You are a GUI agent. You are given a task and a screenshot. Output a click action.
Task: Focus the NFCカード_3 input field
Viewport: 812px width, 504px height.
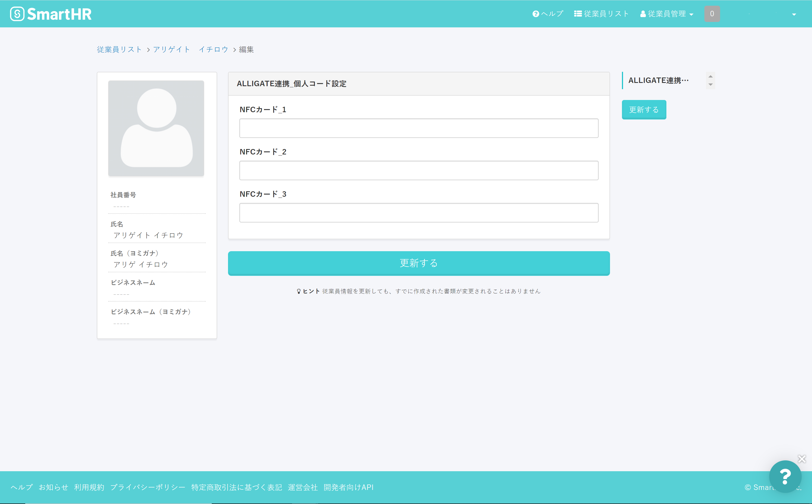(x=419, y=213)
